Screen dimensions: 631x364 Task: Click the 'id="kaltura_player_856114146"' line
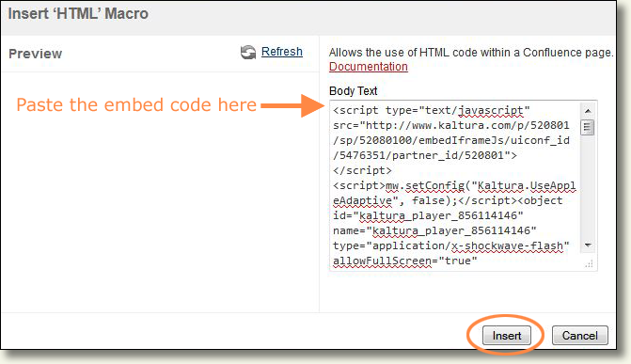(x=428, y=215)
